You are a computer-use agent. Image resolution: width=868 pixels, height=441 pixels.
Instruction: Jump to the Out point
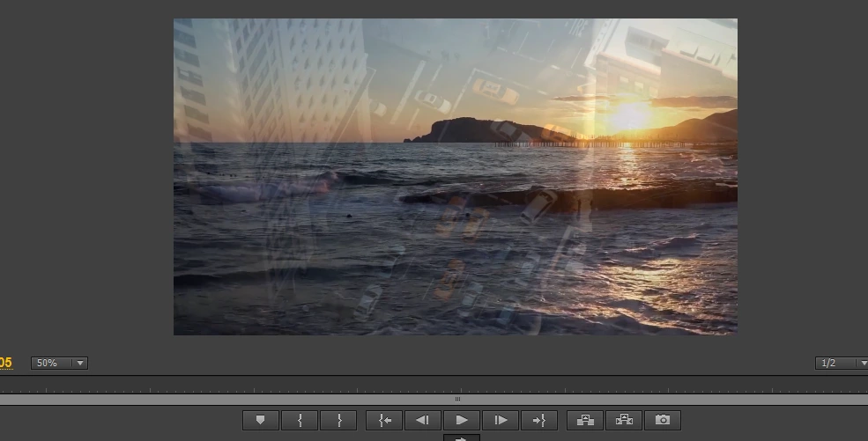(x=538, y=421)
